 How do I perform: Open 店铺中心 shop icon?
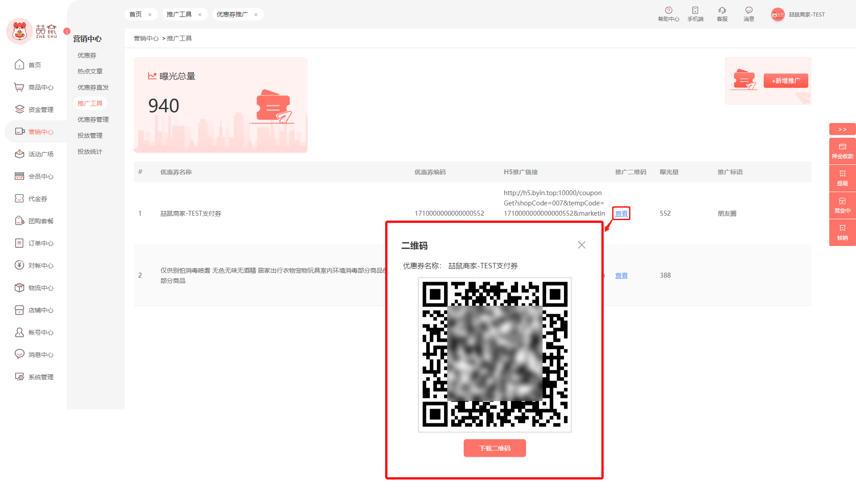tap(19, 310)
